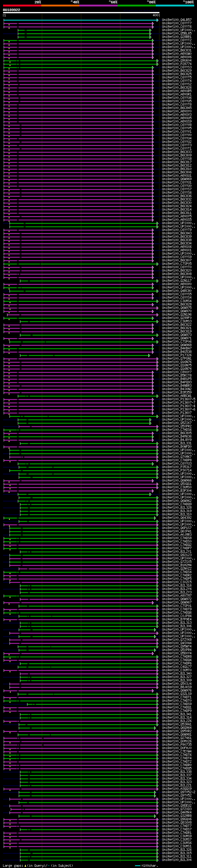Viewport: 197px width, 868px height.
Task: Click hit UniRef100_Q70MK7
Action: [x=177, y=457]
